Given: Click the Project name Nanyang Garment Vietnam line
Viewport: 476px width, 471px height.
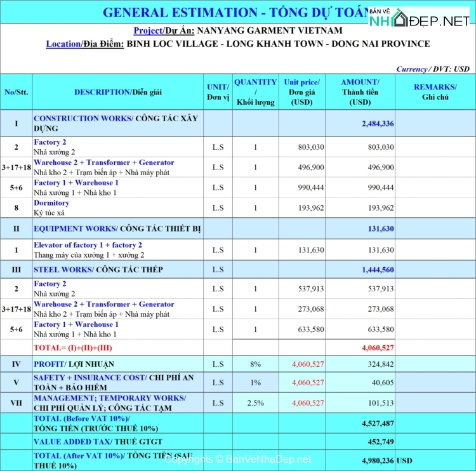Looking at the screenshot, I should (x=237, y=30).
